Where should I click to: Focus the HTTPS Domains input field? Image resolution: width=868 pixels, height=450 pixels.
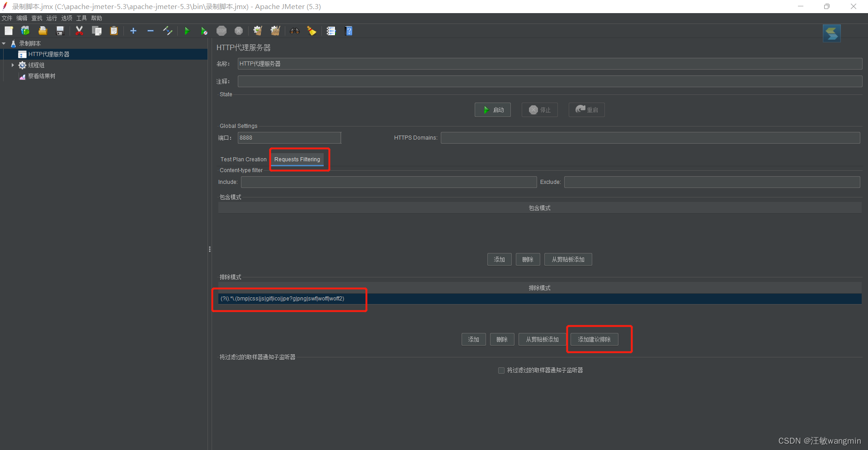(x=650, y=138)
